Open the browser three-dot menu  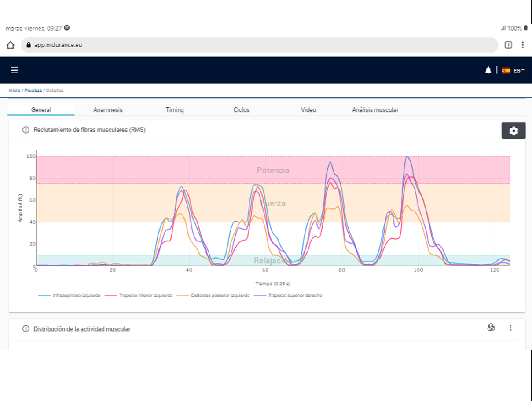pos(523,45)
